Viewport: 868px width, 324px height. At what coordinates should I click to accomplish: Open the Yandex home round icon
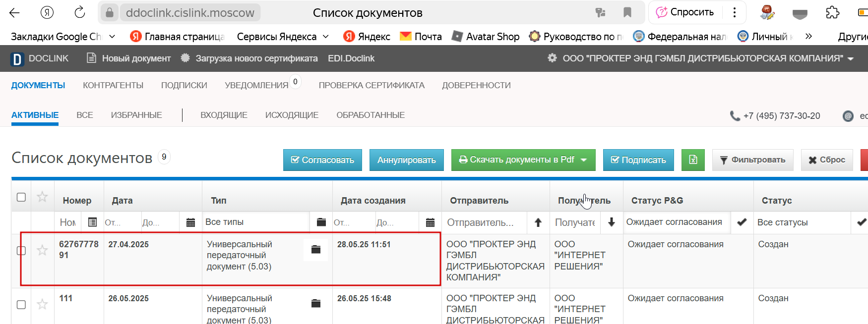click(x=47, y=13)
